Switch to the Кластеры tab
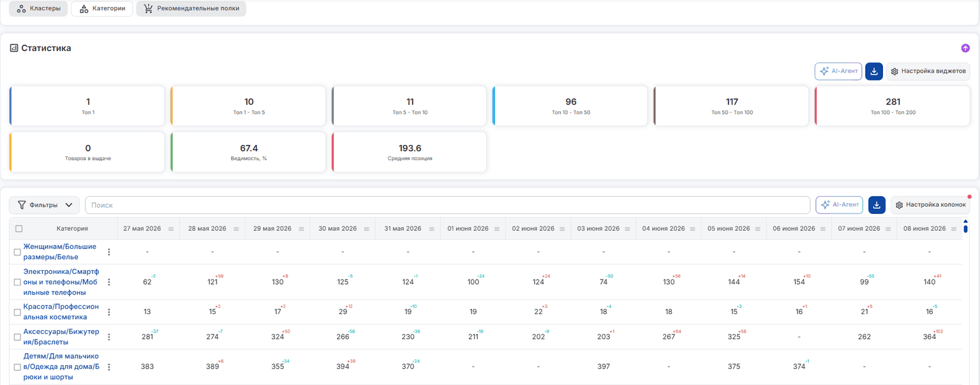This screenshot has height=385, width=980. click(39, 9)
